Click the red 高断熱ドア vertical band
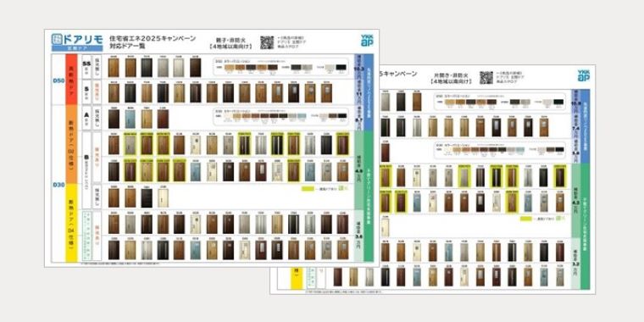 (71, 80)
